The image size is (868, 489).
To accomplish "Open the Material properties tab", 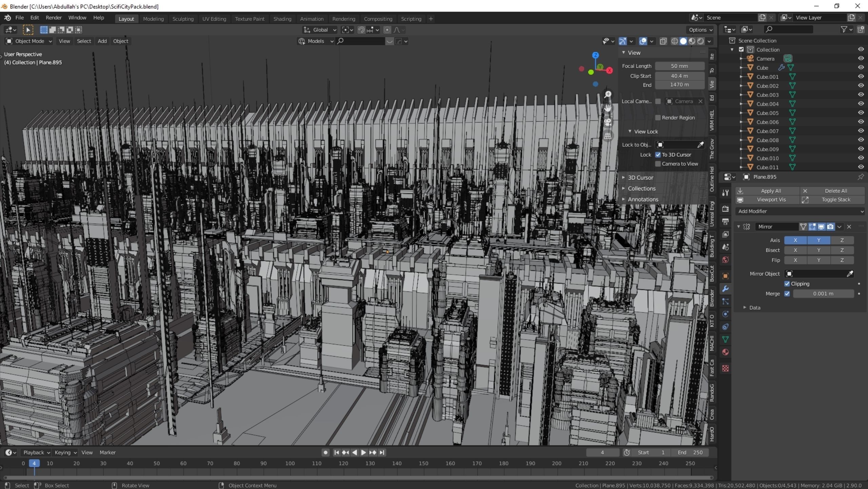I will pos(725,352).
